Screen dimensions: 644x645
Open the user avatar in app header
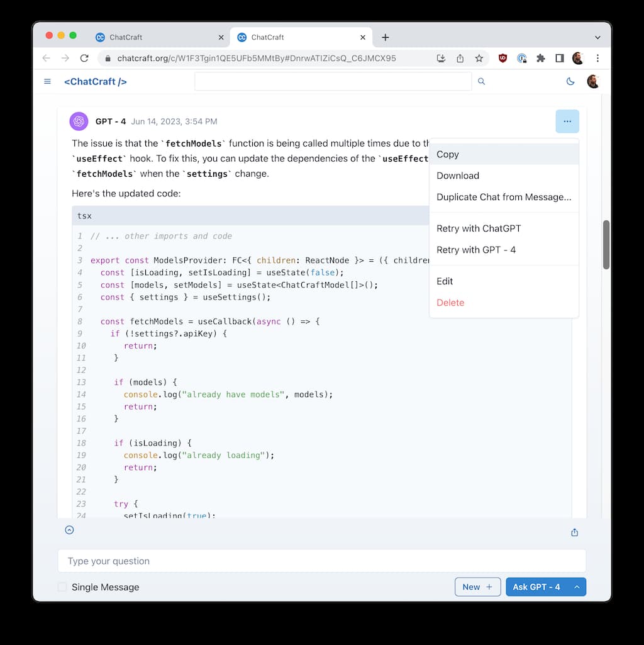[592, 81]
